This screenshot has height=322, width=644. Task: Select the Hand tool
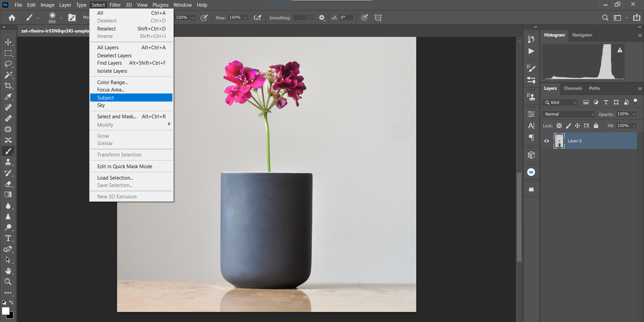8,271
